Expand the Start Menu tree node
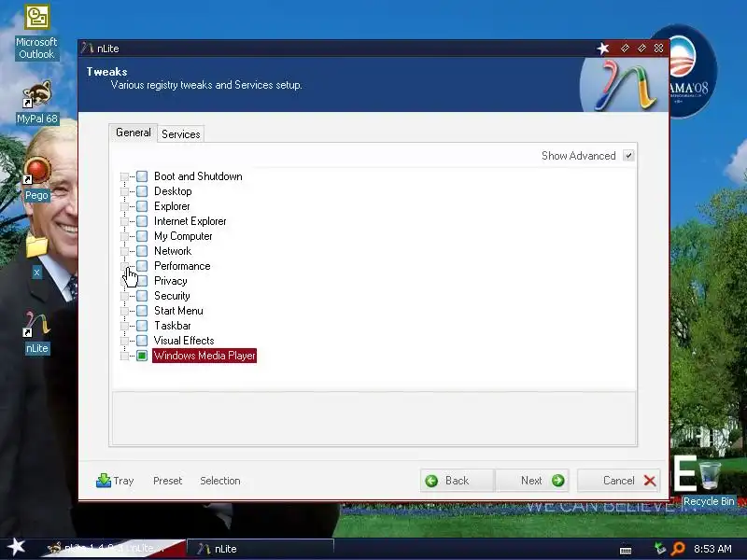This screenshot has height=560, width=747. (x=124, y=311)
